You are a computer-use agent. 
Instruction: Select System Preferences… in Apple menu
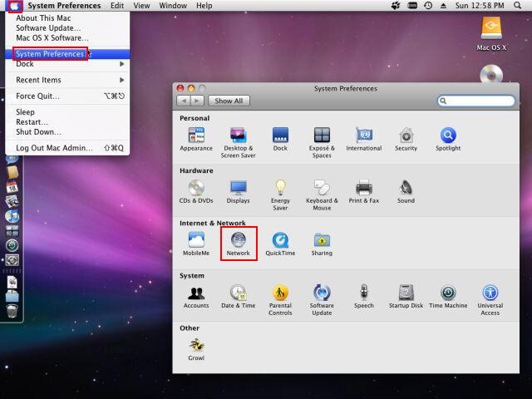(67, 54)
